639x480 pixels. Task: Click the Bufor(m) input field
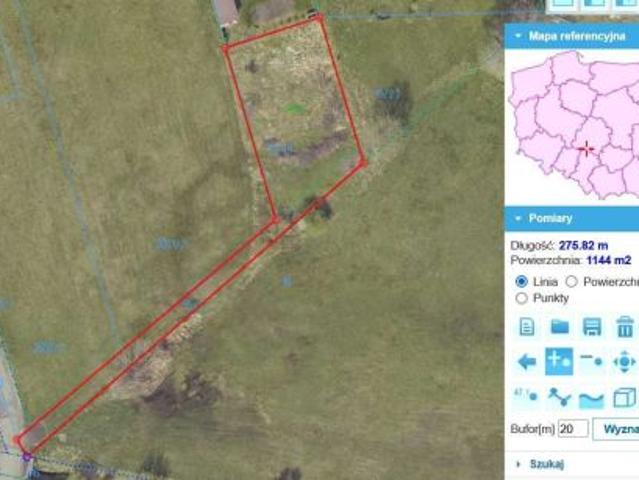coord(573,429)
